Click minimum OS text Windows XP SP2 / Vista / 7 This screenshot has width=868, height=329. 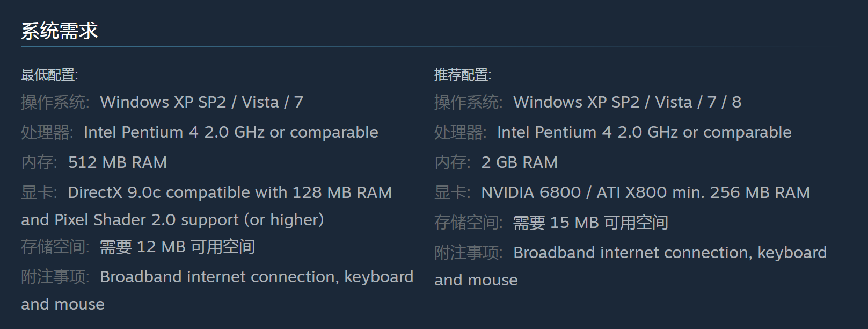point(202,102)
